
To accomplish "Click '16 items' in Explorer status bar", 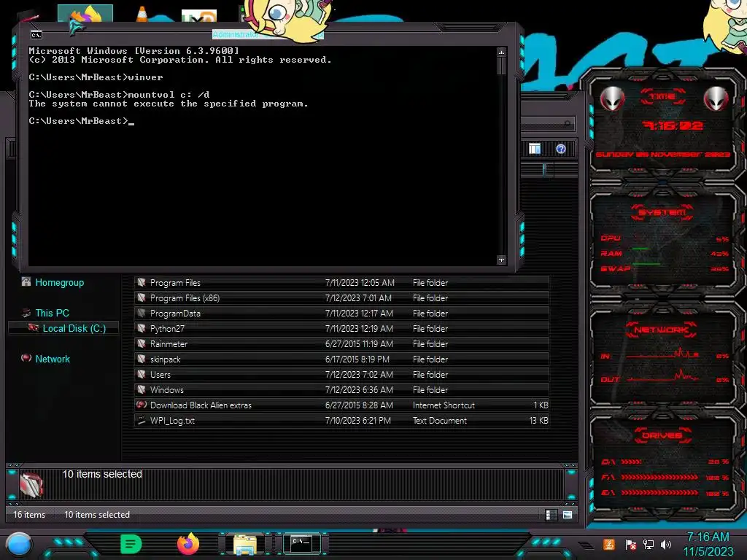I will [x=29, y=515].
